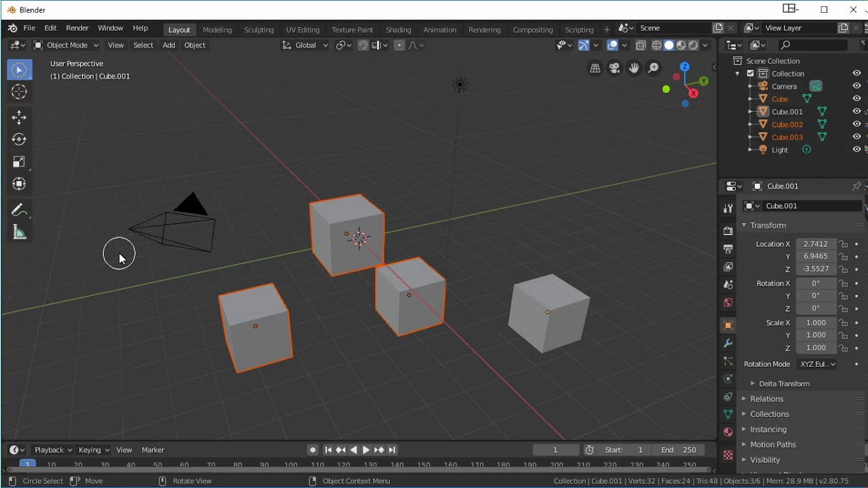Open the Keying dropdown

click(94, 450)
